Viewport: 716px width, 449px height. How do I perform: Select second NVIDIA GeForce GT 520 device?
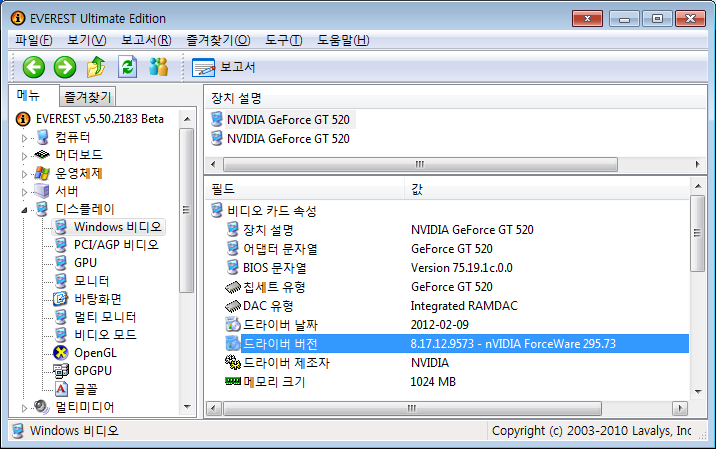coord(288,139)
